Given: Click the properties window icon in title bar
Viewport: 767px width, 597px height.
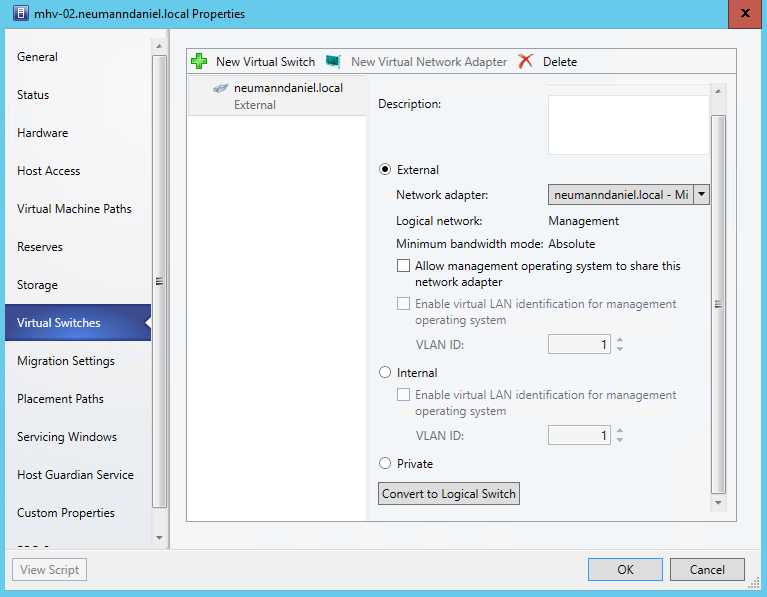Looking at the screenshot, I should pos(19,14).
